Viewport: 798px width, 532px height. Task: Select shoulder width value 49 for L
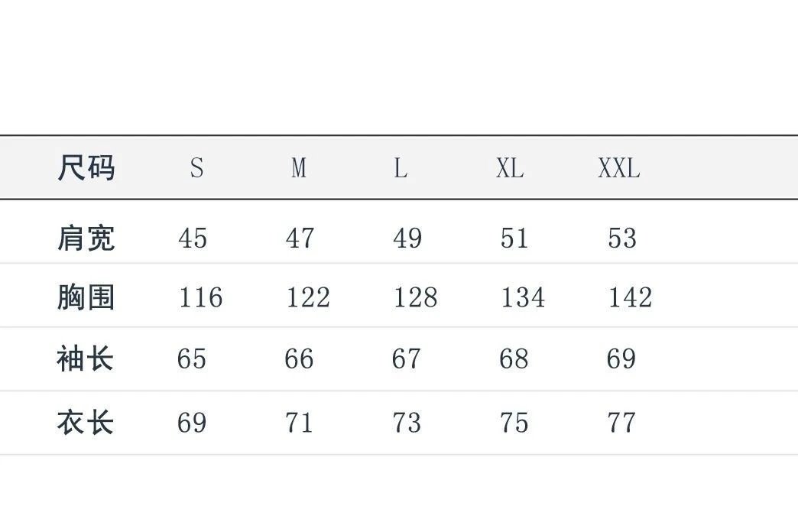pyautogui.click(x=407, y=238)
